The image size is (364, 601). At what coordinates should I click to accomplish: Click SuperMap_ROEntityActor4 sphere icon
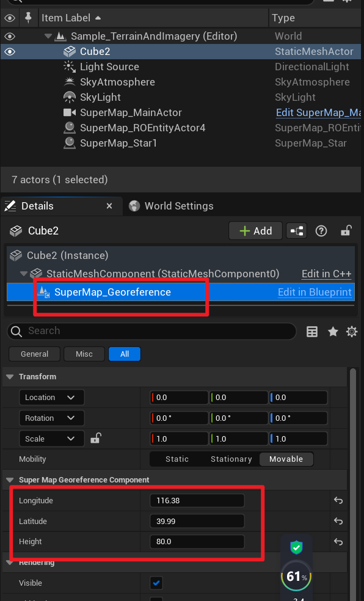coord(70,128)
